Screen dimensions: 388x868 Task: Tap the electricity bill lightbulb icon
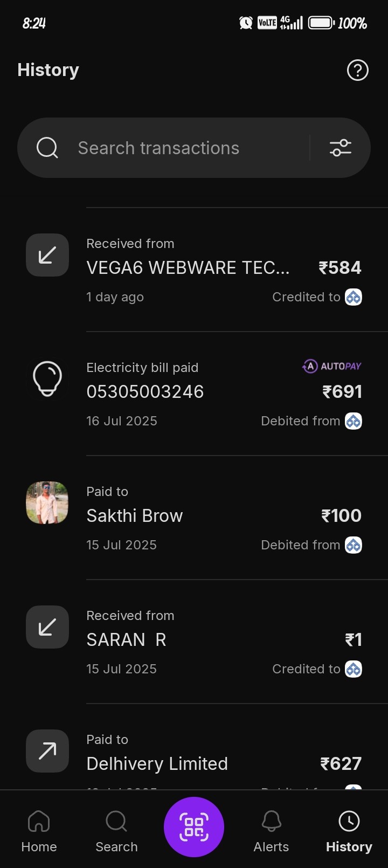pyautogui.click(x=47, y=378)
